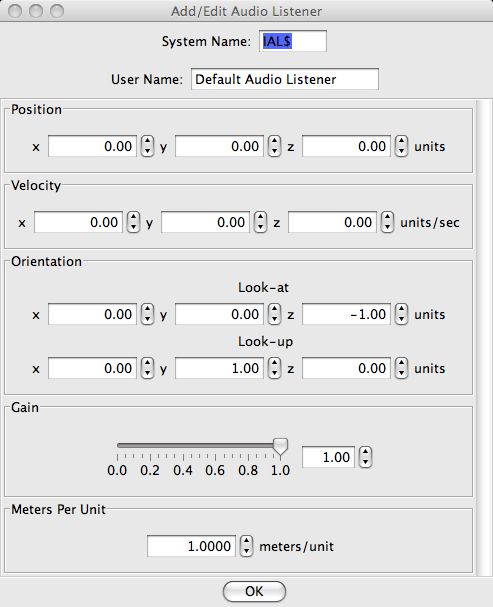Click the User Name text field
Screen dimensions: 493x607
click(x=285, y=79)
